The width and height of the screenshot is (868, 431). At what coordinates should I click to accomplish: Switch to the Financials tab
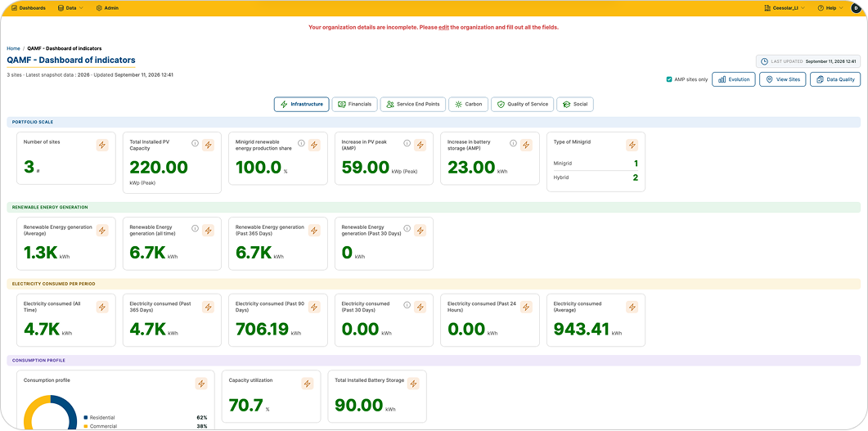[x=355, y=104]
